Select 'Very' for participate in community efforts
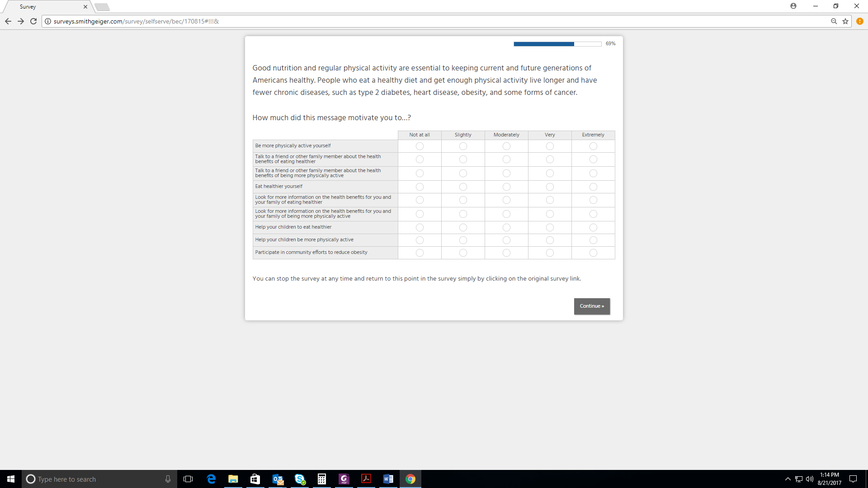The image size is (868, 488). tap(550, 253)
